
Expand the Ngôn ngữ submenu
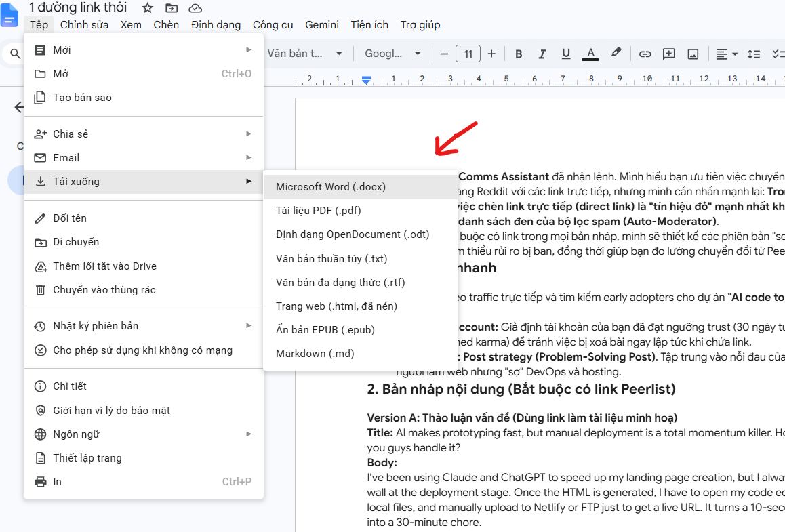click(x=144, y=434)
